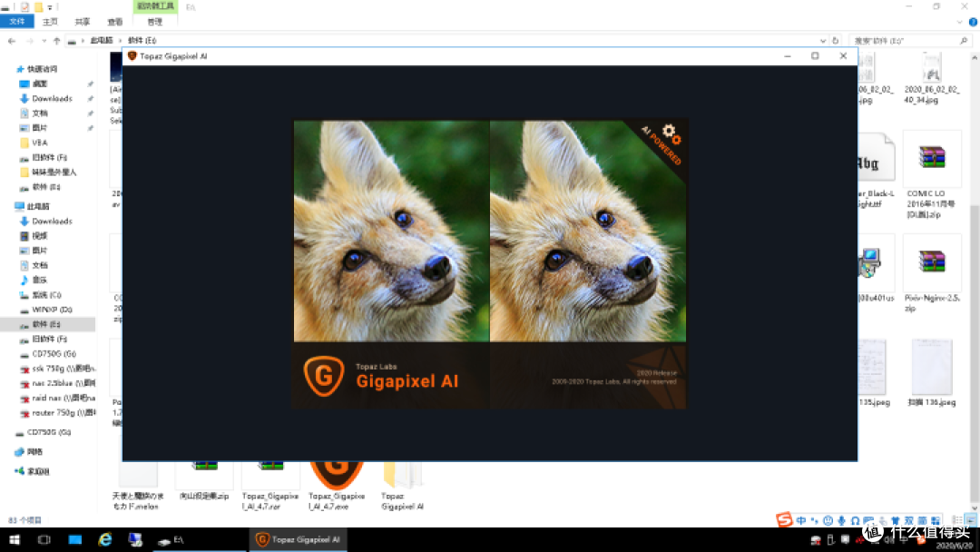Select 系统 (C:) drive

[x=47, y=295]
